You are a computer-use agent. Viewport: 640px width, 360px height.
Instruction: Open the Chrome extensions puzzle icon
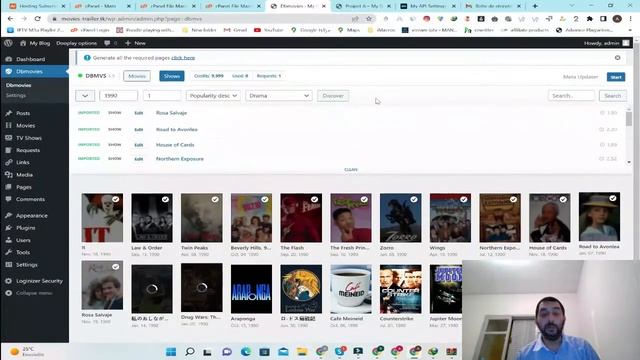pyautogui.click(x=589, y=19)
